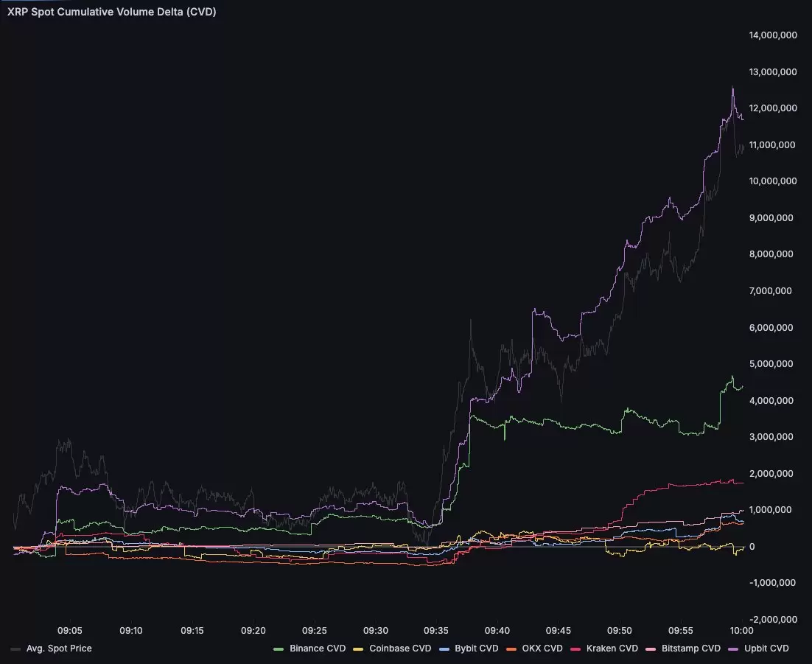Click the 09:05 time axis label
Image resolution: width=812 pixels, height=664 pixels.
click(70, 631)
